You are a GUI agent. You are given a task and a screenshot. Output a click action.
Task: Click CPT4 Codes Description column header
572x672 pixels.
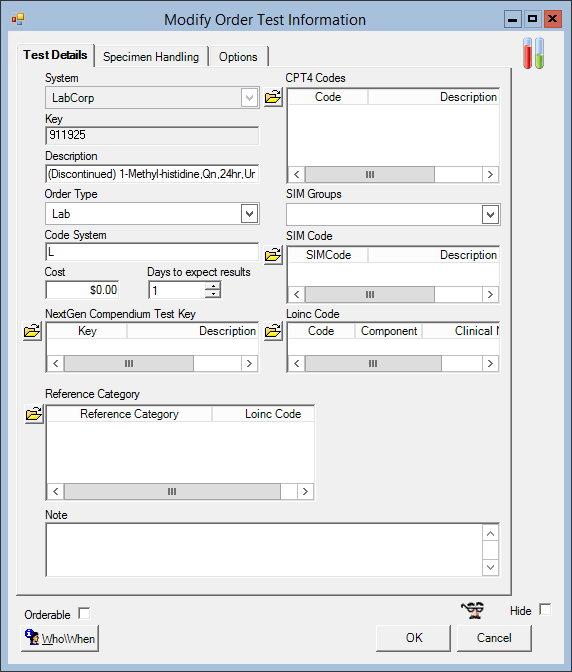pos(434,97)
